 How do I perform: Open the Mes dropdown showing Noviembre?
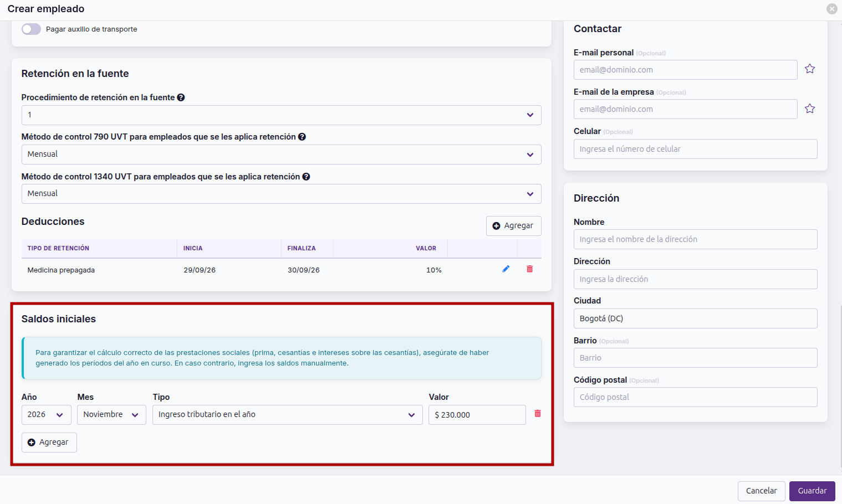[x=111, y=415]
